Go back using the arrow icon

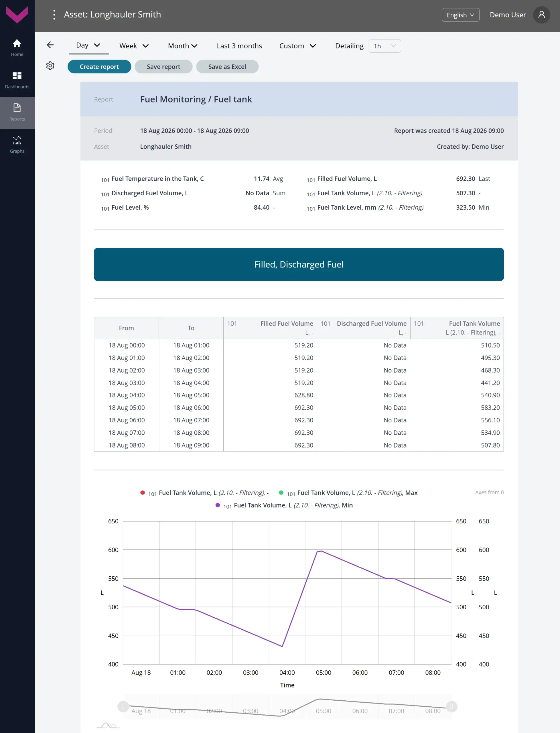pyautogui.click(x=50, y=45)
